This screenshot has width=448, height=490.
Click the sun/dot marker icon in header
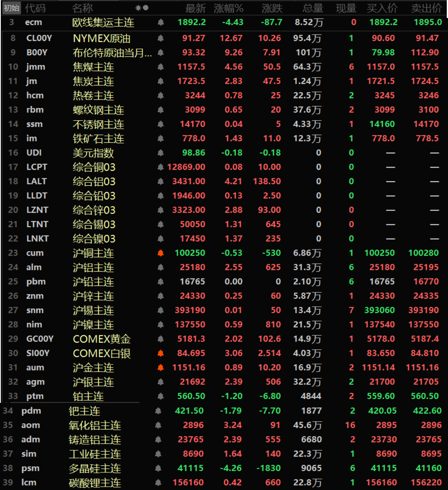coord(142,8)
